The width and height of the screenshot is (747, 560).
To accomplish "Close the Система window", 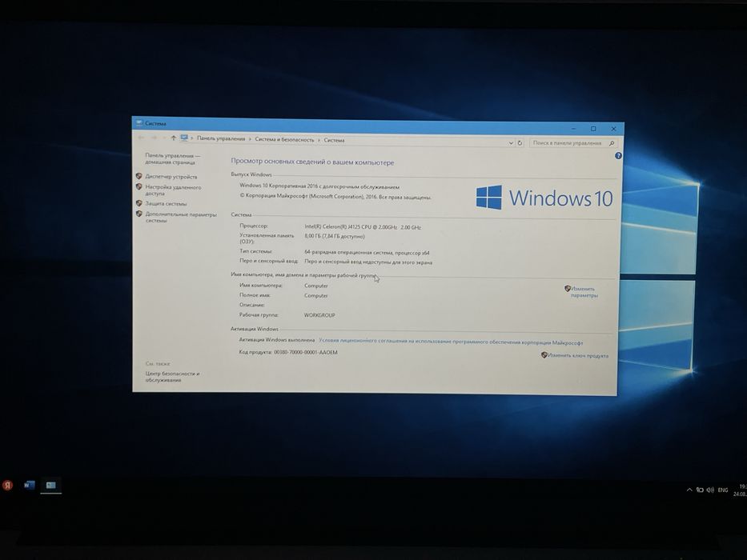I will click(613, 129).
